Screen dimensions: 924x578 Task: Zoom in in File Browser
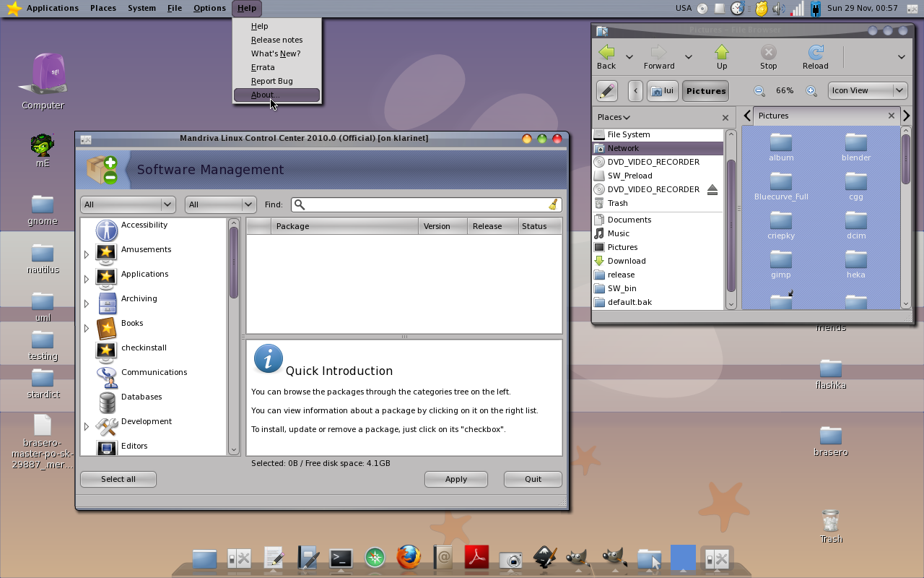pos(811,91)
